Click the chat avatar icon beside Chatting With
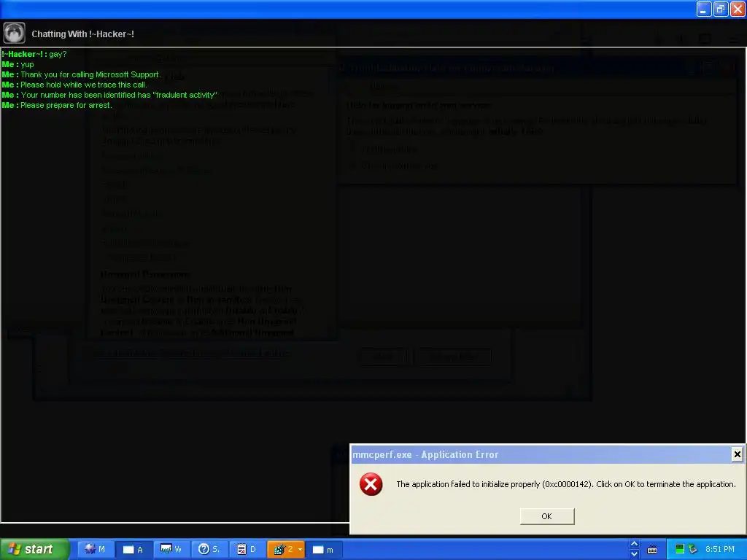747x560 pixels. pos(15,34)
